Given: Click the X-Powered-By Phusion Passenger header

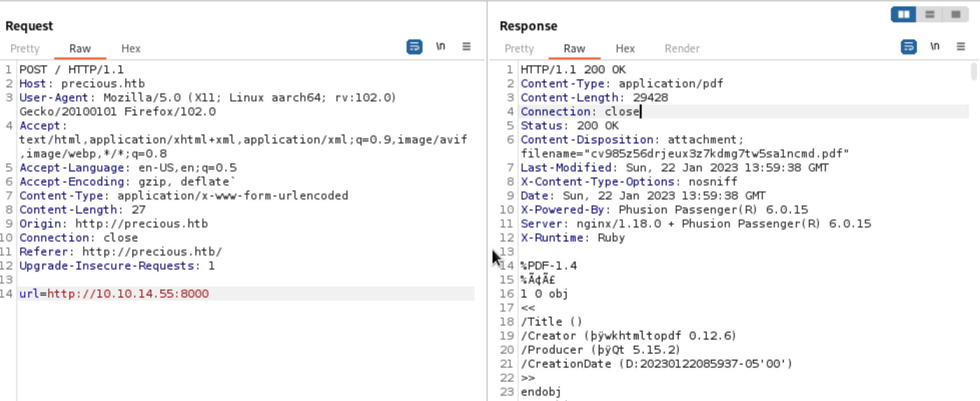Looking at the screenshot, I should (664, 210).
